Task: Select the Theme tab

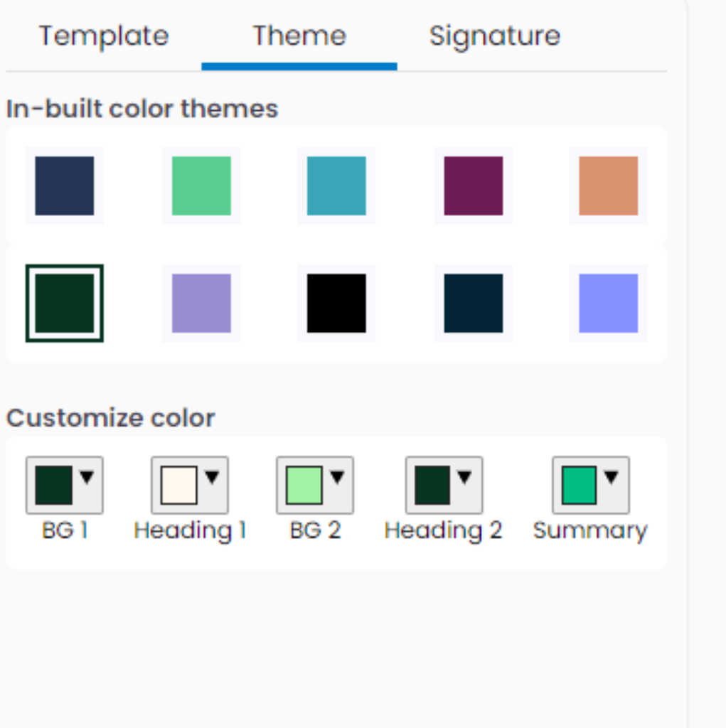Action: pos(299,36)
